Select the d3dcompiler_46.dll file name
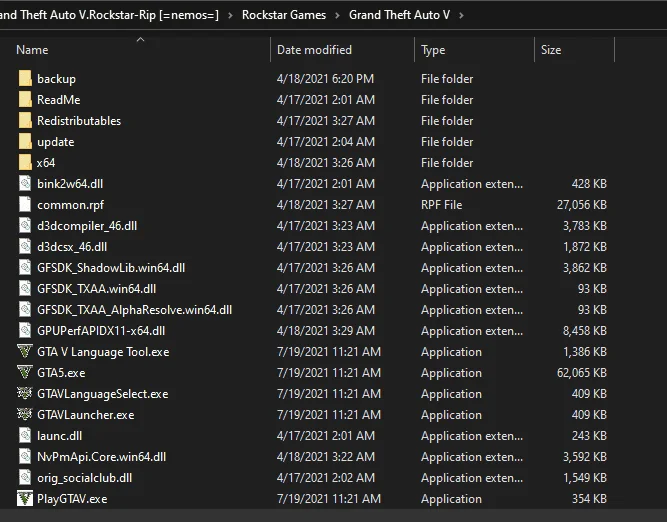 [87, 226]
